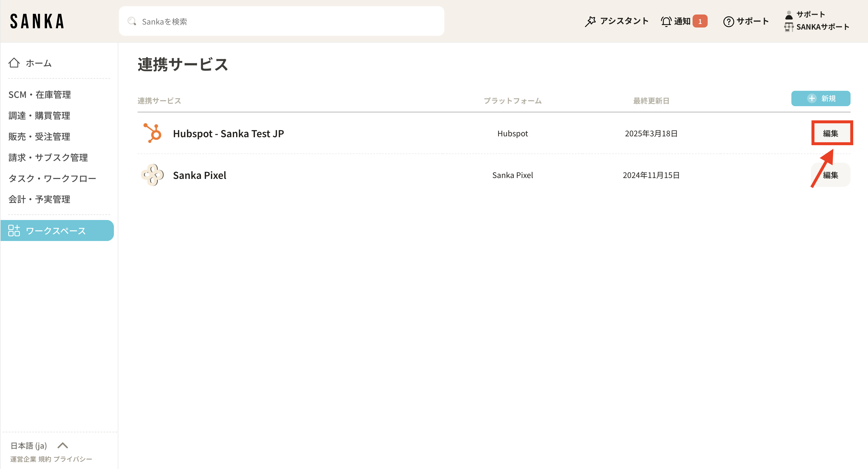Screen dimensions: 868x469
Task: Open SCM・在庫管理 menu
Action: 40,95
